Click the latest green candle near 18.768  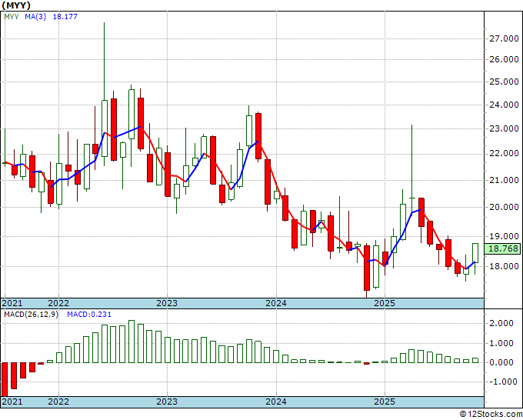pos(475,253)
